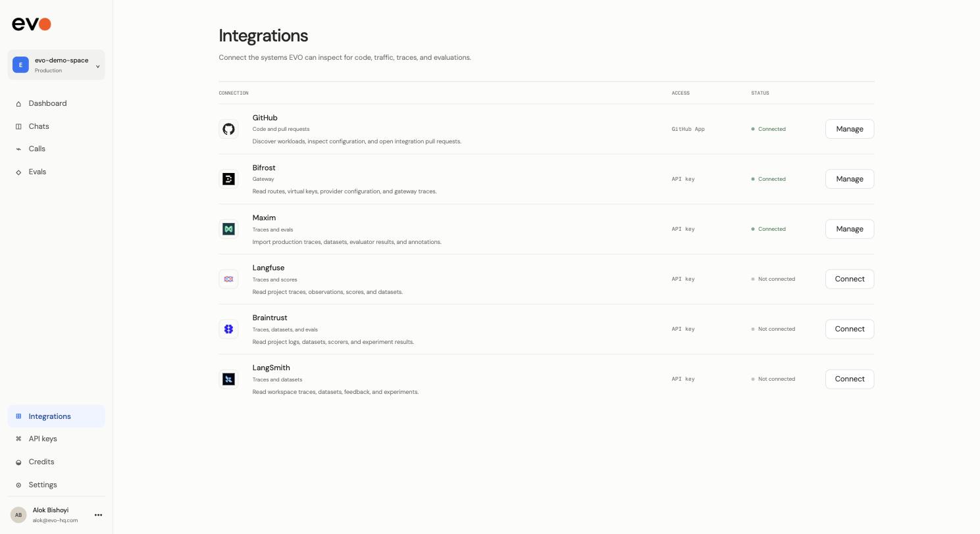Manage the Bifrost integration
Image resolution: width=980 pixels, height=534 pixels.
tap(850, 179)
